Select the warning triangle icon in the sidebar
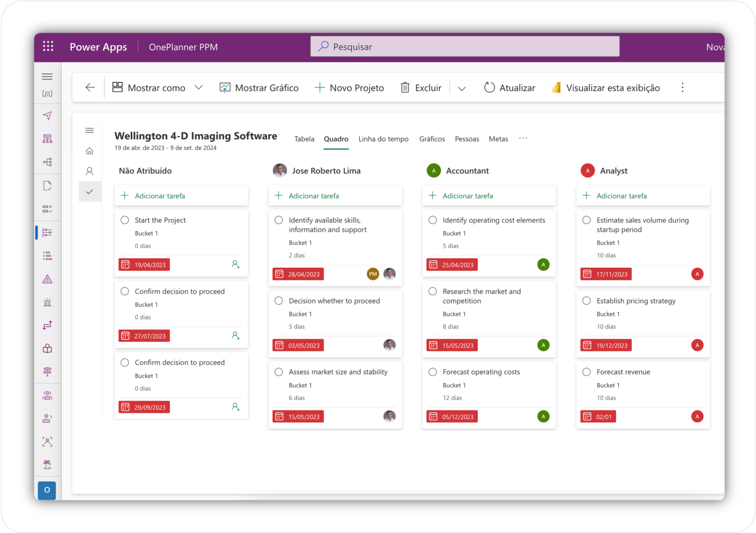This screenshot has width=756, height=533. click(47, 279)
